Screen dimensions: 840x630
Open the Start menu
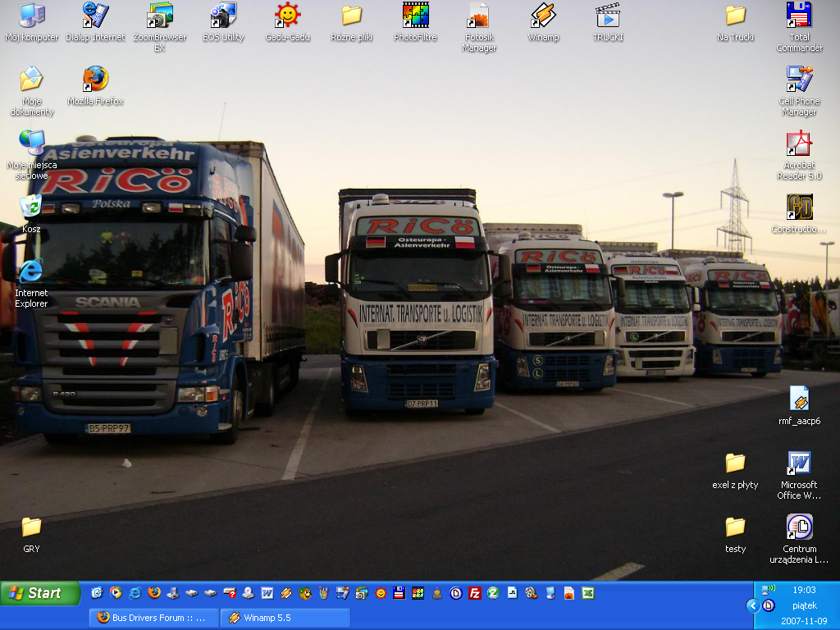pos(40,593)
